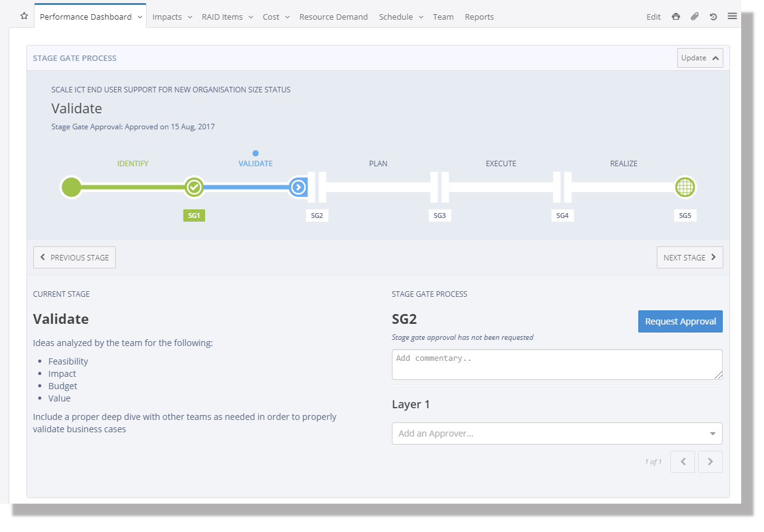Click the SG2 blue arrow node
This screenshot has width=764, height=532.
(298, 187)
